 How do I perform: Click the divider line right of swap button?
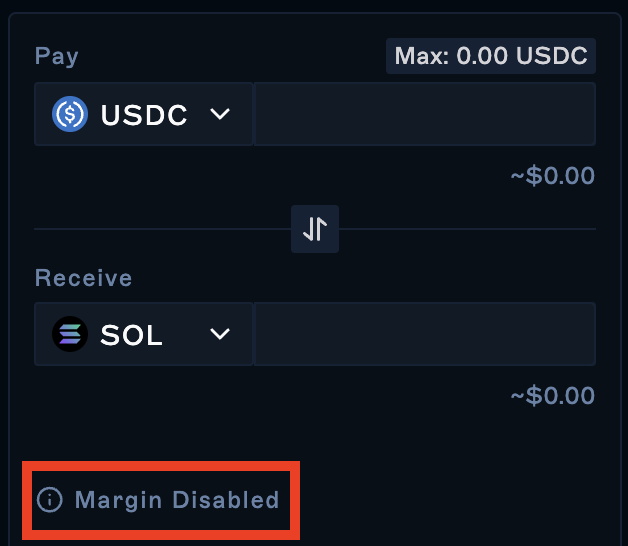click(x=468, y=229)
